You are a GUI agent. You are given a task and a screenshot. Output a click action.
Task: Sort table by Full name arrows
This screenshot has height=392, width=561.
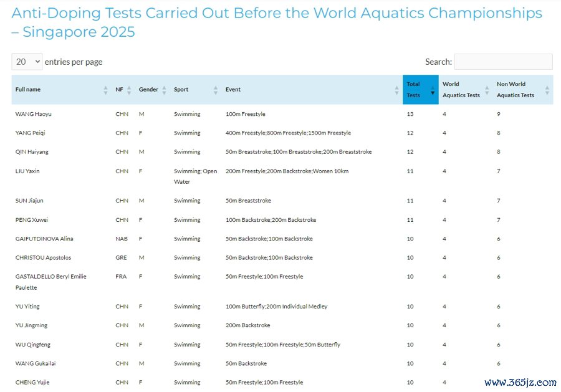(x=105, y=90)
